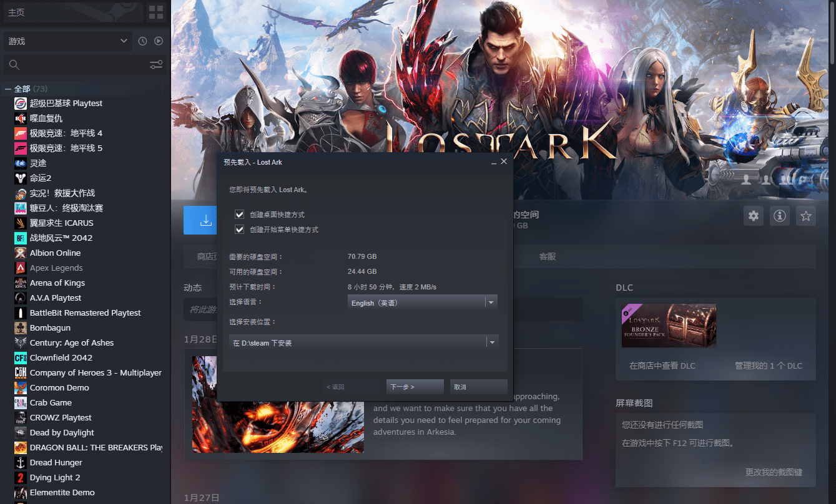Click Fall Guys 糖豆人 game icon

click(21, 208)
